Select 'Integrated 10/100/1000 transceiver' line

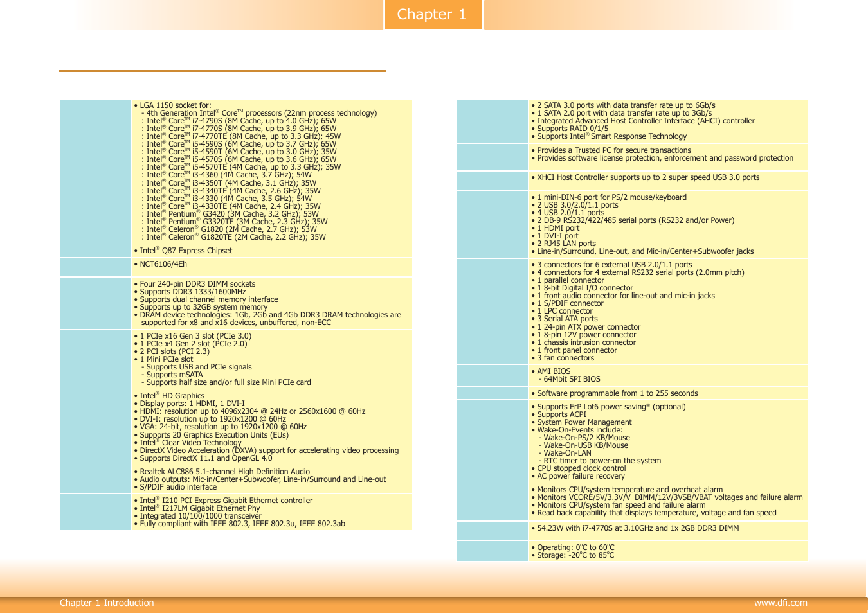[x=198, y=516]
